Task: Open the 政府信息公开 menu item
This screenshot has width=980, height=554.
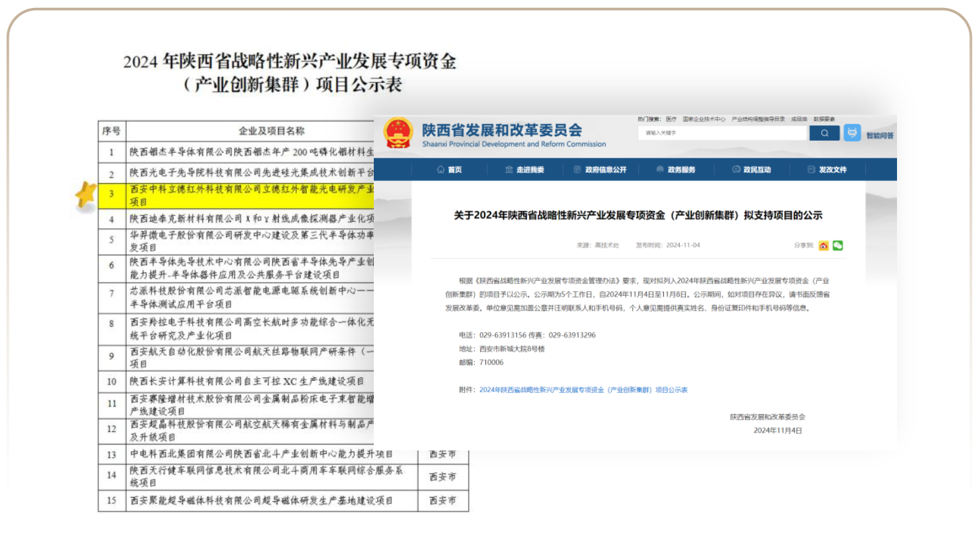Action: point(605,170)
